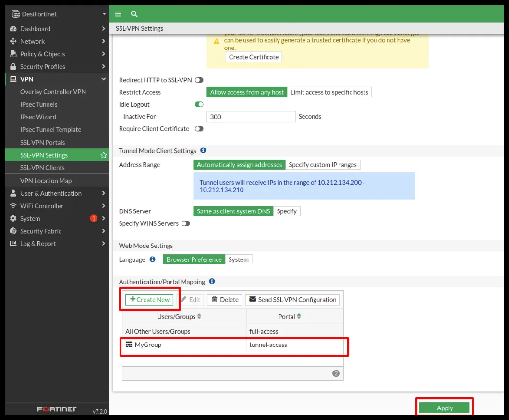Click the Network cross-arrows icon
The height and width of the screenshot is (420, 509).
13,41
